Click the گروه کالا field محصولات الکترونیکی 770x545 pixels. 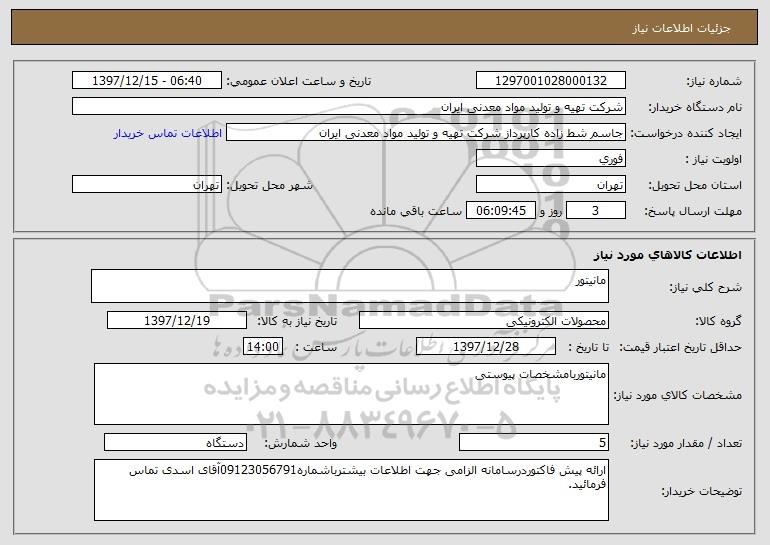(x=484, y=321)
